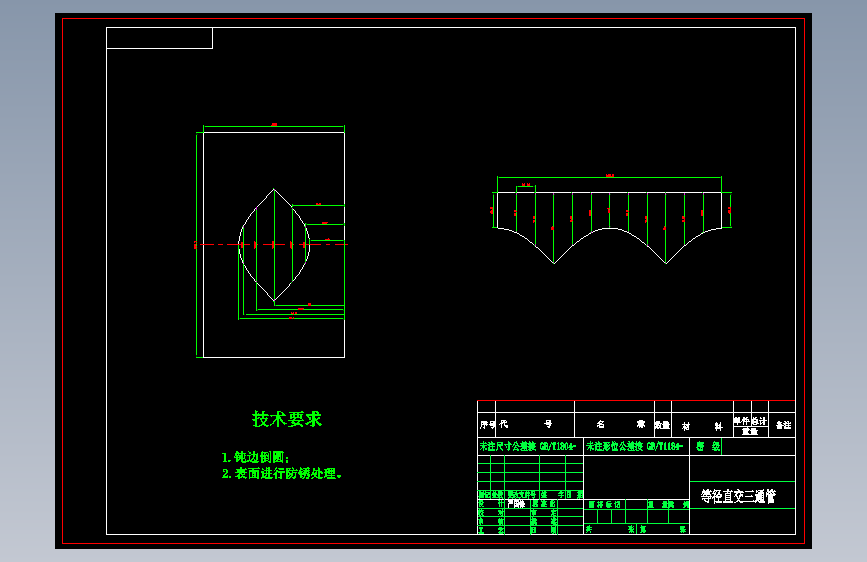Click the '重量' header cell in title block

tap(749, 431)
